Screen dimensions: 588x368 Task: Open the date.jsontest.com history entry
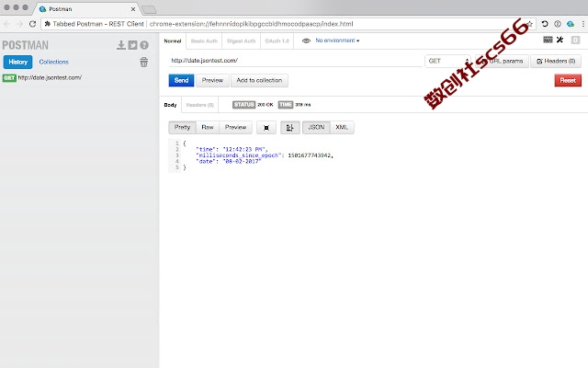[x=50, y=77]
